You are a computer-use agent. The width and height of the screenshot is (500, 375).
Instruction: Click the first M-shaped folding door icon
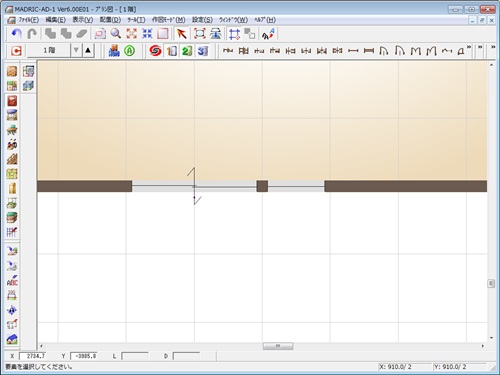point(415,51)
